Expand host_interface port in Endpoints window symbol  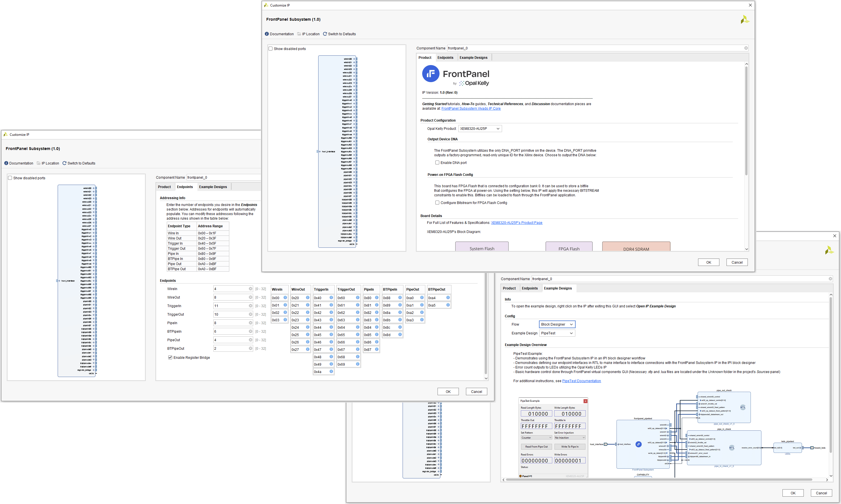pyautogui.click(x=59, y=281)
